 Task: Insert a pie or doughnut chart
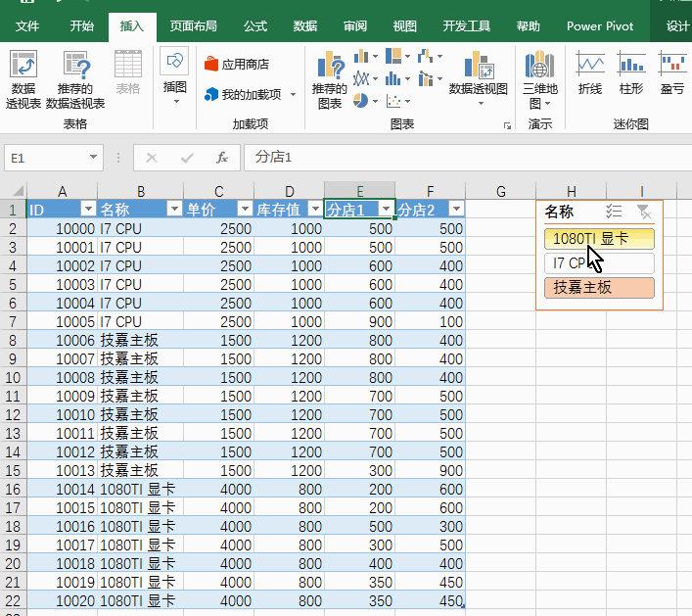pos(366,101)
